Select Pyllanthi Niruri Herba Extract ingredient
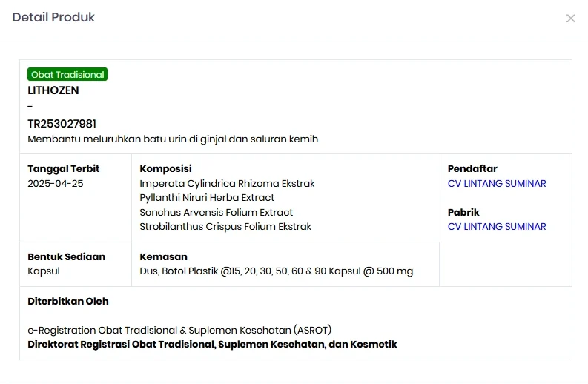Image resolution: width=588 pixels, height=384 pixels. pos(207,198)
